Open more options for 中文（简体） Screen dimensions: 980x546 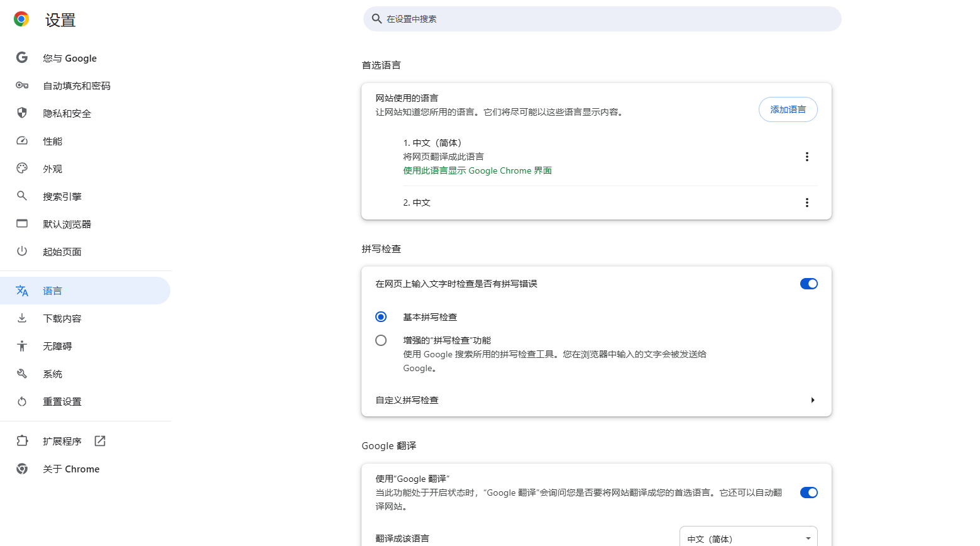[807, 157]
